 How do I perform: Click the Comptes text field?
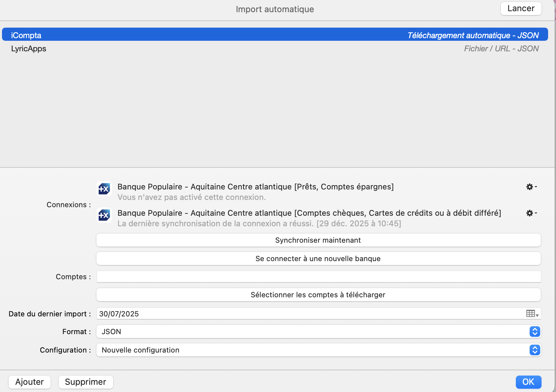(x=318, y=277)
